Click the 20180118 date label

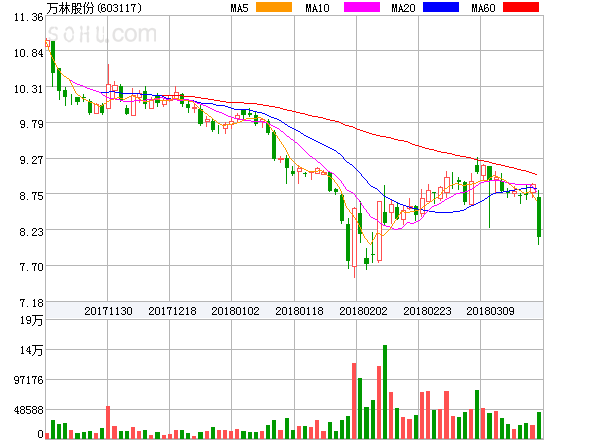point(299,311)
